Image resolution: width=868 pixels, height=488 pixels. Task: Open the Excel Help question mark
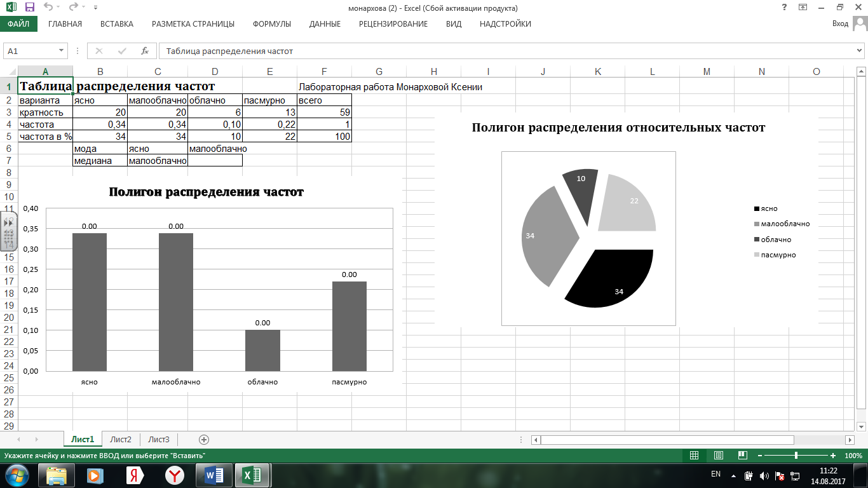tap(785, 8)
